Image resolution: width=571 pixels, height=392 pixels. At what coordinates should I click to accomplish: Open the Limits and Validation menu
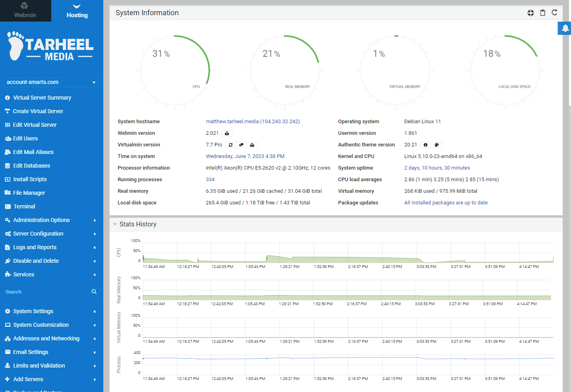pyautogui.click(x=39, y=366)
